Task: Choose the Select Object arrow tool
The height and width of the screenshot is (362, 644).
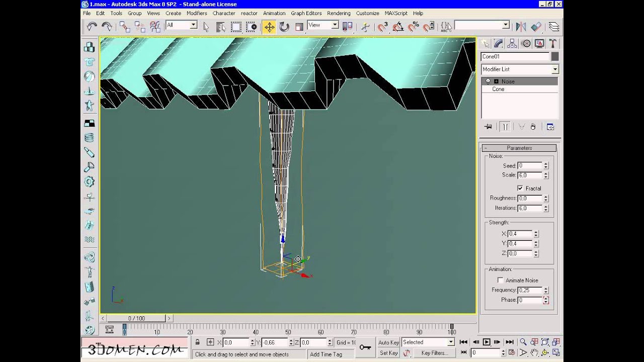Action: 206,27
